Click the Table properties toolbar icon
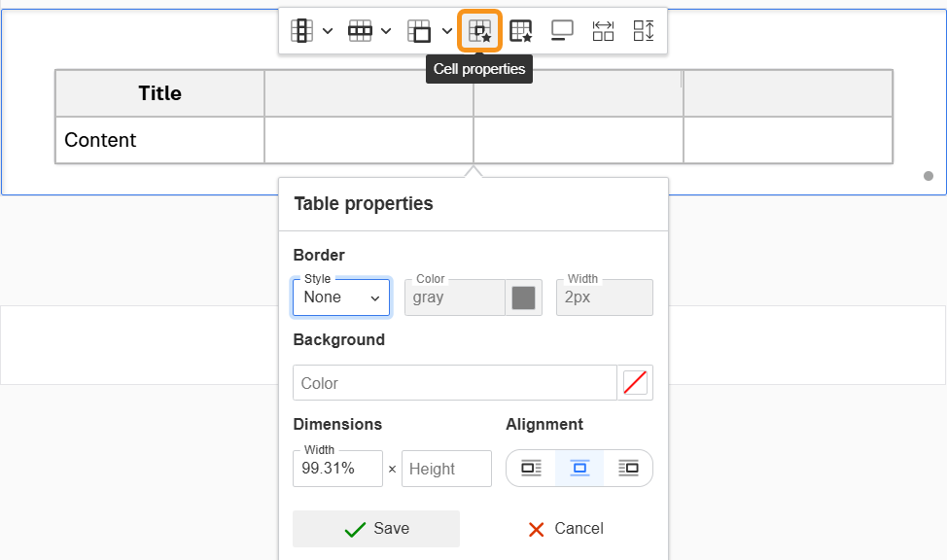The height and width of the screenshot is (560, 947). [521, 31]
